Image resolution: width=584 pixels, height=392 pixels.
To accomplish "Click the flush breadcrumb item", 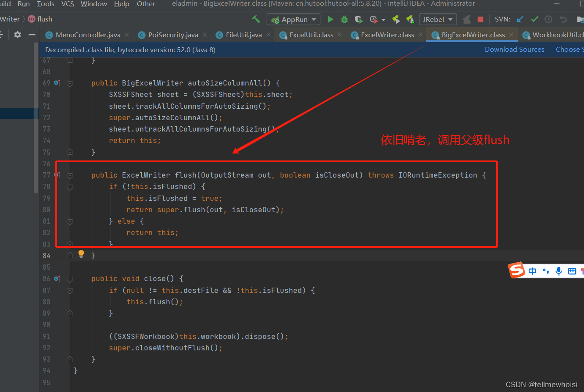I will tap(40, 19).
